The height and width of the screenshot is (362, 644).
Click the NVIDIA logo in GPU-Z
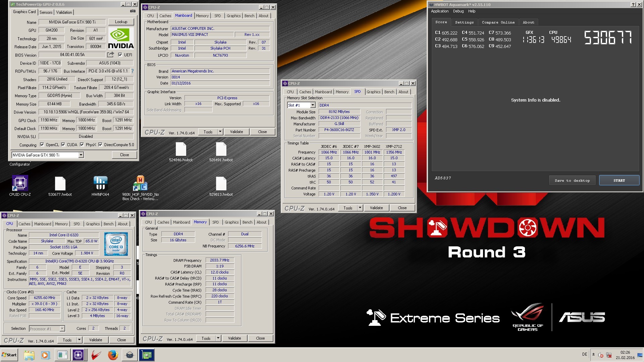[x=121, y=39]
